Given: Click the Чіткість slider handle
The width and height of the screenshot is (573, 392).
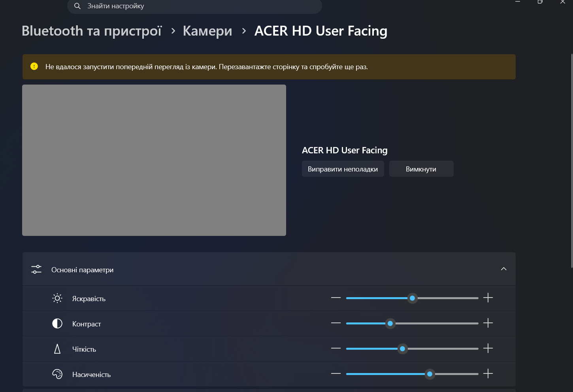Looking at the screenshot, I should point(402,349).
